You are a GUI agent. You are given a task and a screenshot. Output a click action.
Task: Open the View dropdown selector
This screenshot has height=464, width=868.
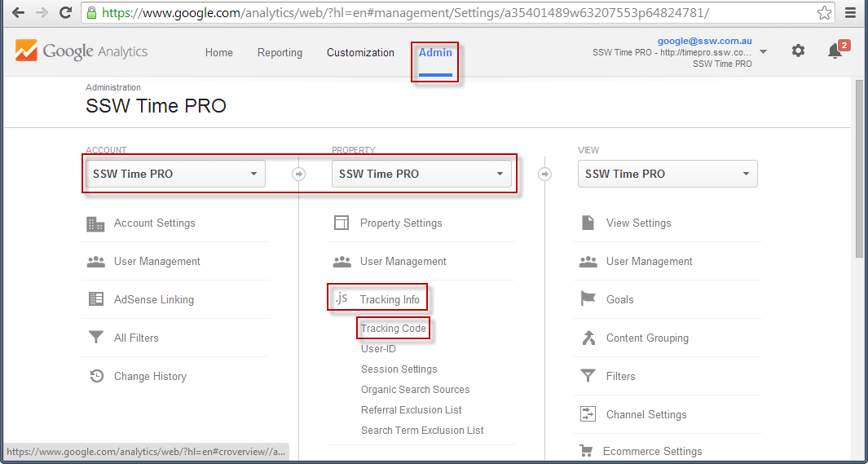pyautogui.click(x=668, y=174)
